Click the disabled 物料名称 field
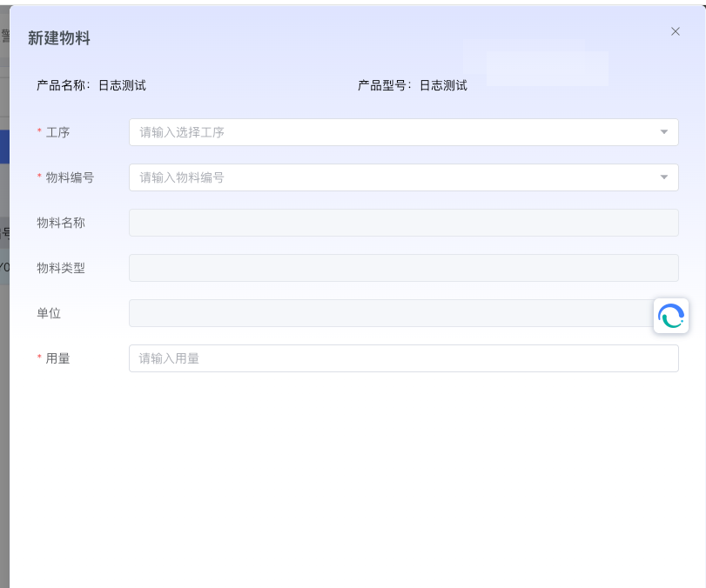 403,223
